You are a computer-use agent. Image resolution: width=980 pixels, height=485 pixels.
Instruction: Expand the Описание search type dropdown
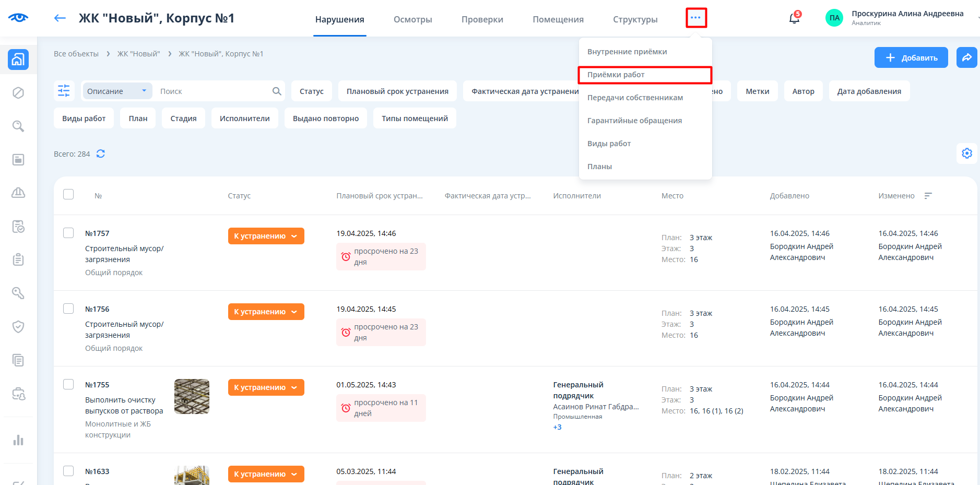click(x=117, y=91)
